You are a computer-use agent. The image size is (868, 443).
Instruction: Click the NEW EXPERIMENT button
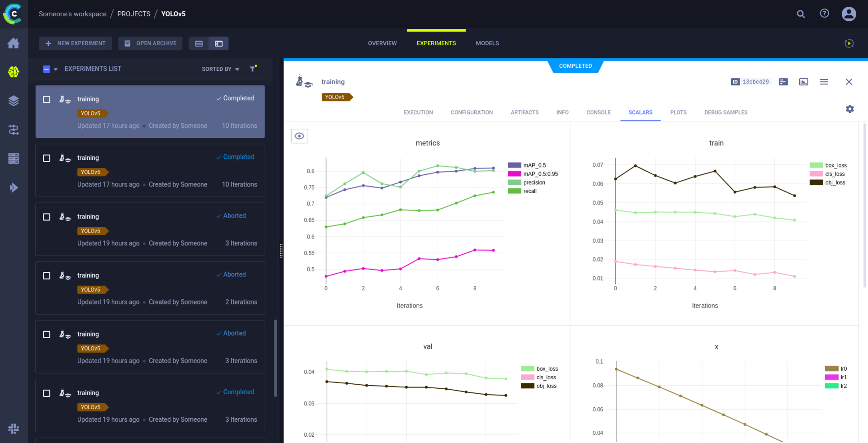(75, 43)
